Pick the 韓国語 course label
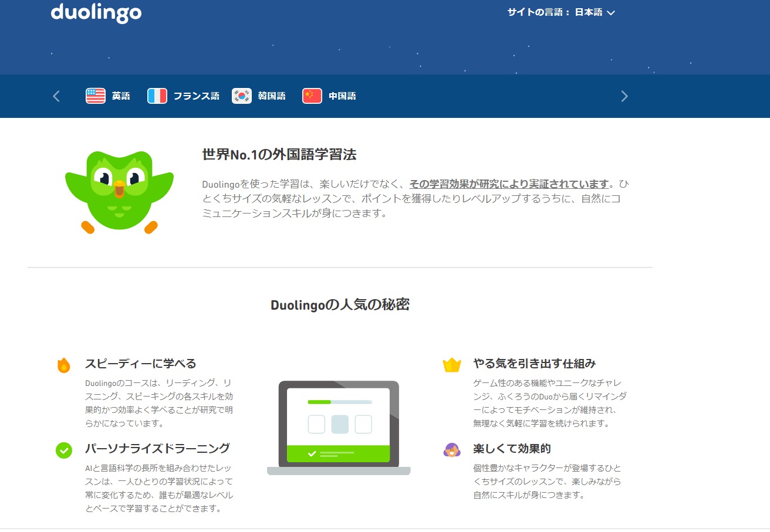This screenshot has height=532, width=770. click(272, 96)
